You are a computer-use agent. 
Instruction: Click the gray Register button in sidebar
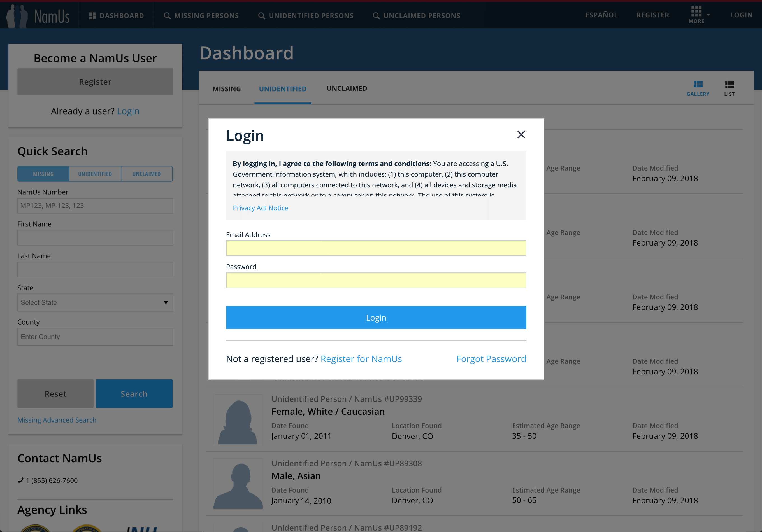[95, 82]
